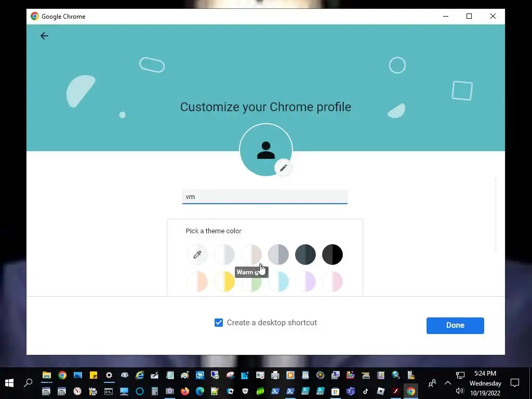532x399 pixels.
Task: Edit the profile avatar with the pencil icon
Action: pyautogui.click(x=283, y=168)
